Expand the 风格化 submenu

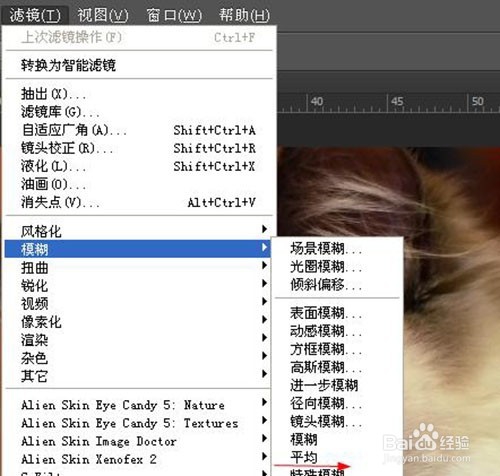[x=139, y=231]
